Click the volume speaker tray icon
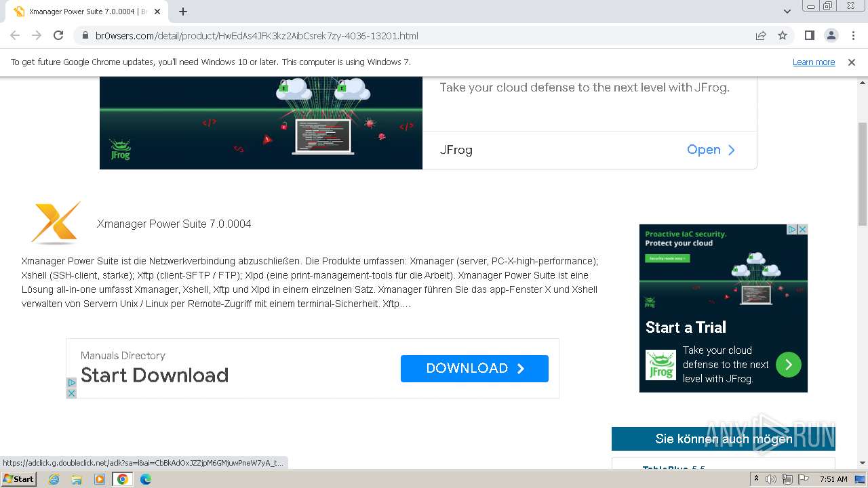The width and height of the screenshot is (868, 488). [x=771, y=479]
